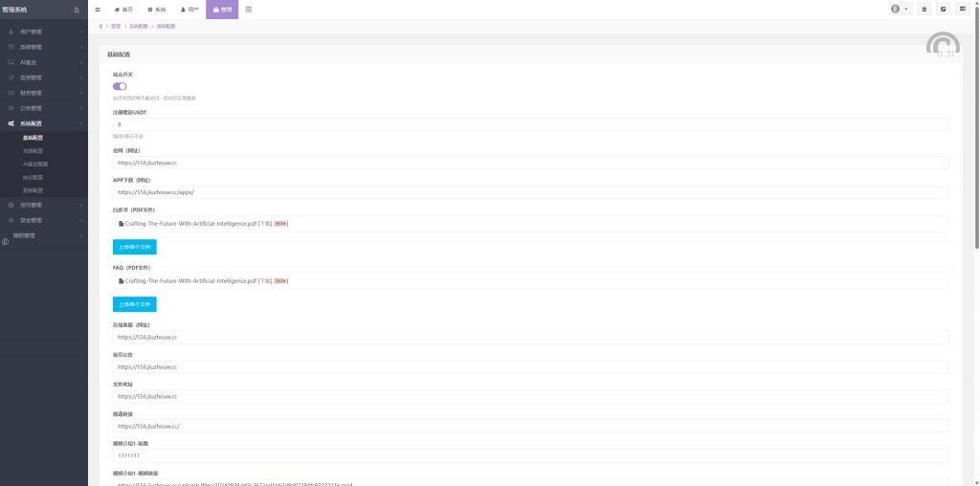Toggle the 站点开关 site switch
This screenshot has height=486, width=980.
[120, 86]
